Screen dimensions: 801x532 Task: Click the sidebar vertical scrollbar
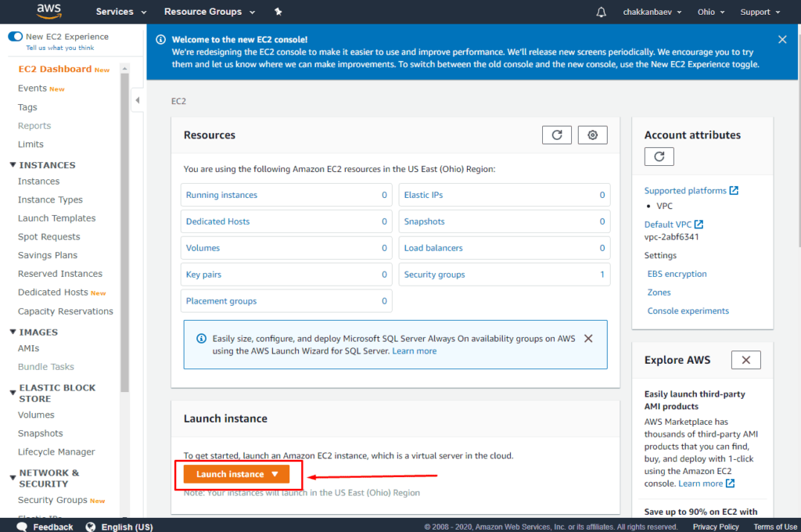[124, 232]
